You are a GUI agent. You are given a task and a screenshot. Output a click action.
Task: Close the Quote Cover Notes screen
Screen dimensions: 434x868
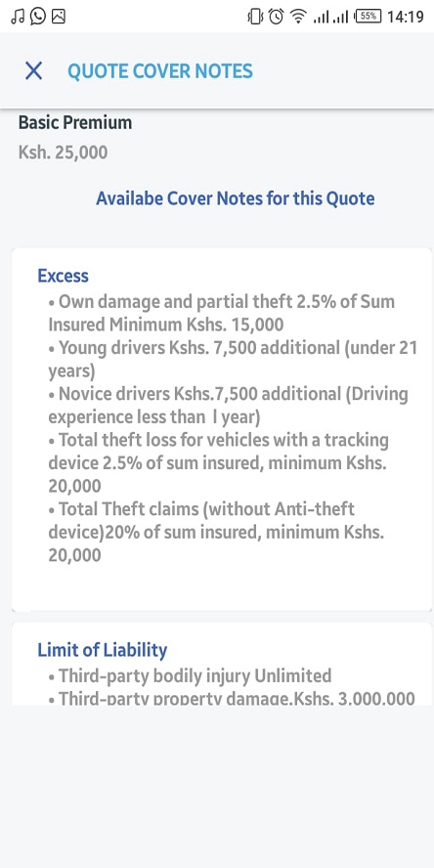pos(34,70)
